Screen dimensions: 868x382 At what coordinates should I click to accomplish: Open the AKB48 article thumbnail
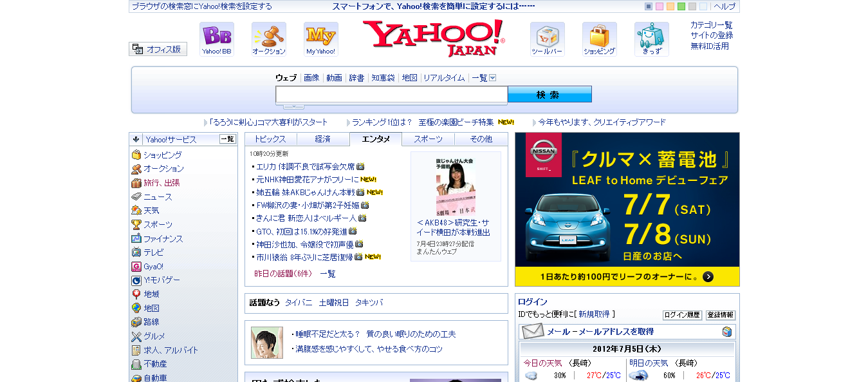point(456,186)
